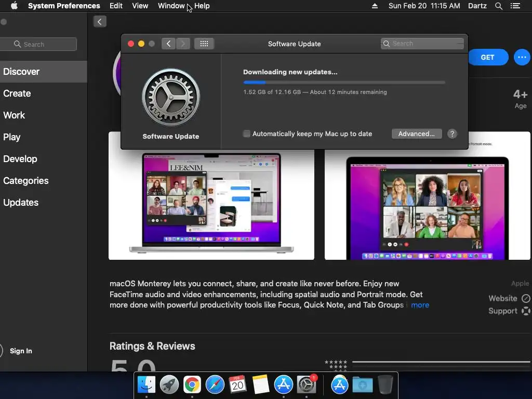Select Discover in App Store sidebar

(44, 72)
